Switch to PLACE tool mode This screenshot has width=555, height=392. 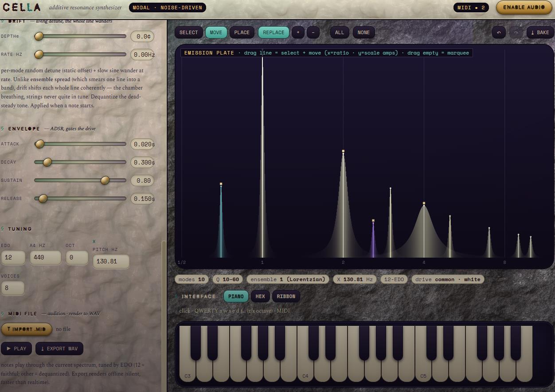click(242, 32)
